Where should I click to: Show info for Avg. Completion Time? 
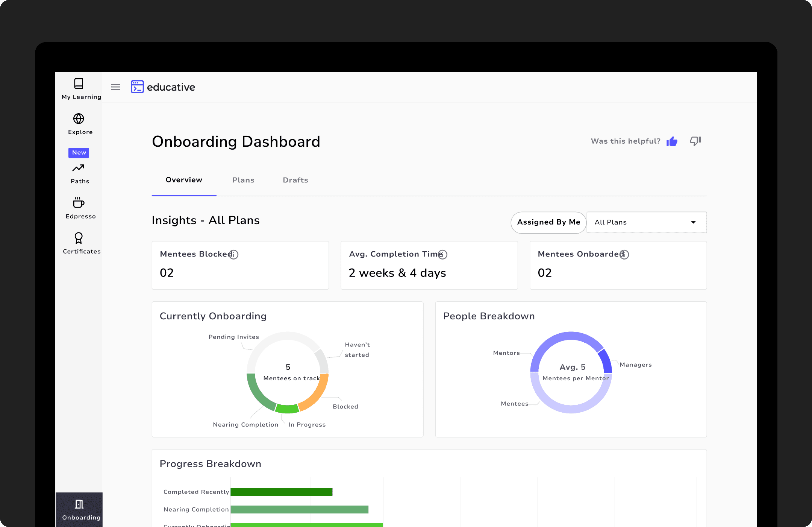point(442,255)
